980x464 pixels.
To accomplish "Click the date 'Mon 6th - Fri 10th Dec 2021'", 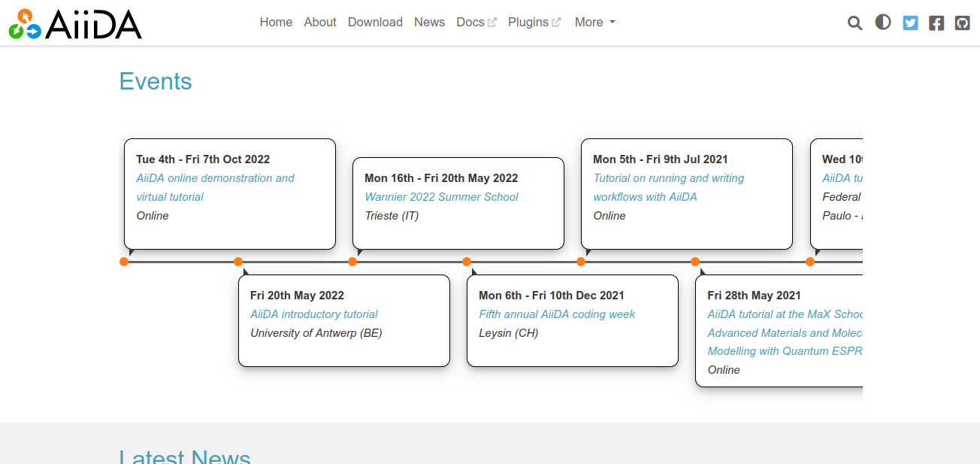I will pyautogui.click(x=552, y=296).
